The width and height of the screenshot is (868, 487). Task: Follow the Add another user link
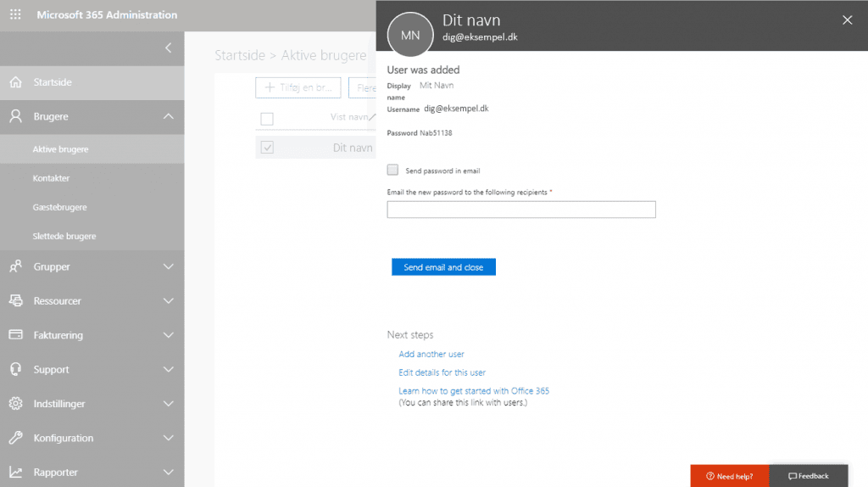(431, 354)
